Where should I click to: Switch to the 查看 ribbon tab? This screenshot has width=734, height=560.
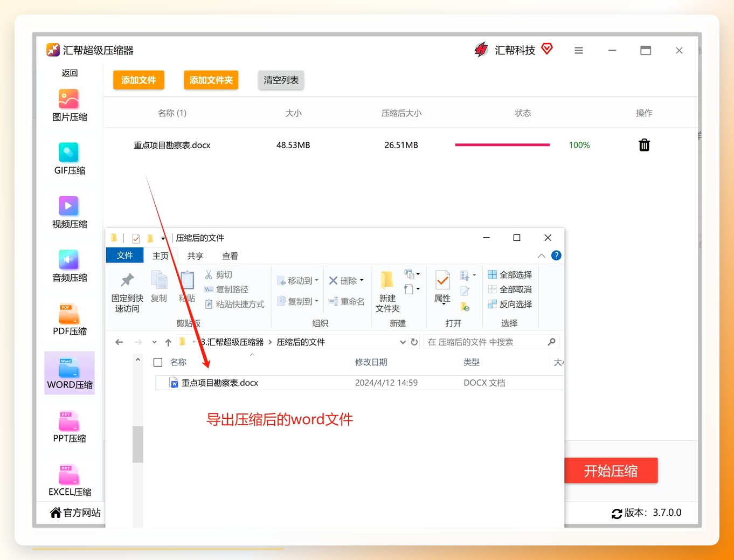[230, 256]
